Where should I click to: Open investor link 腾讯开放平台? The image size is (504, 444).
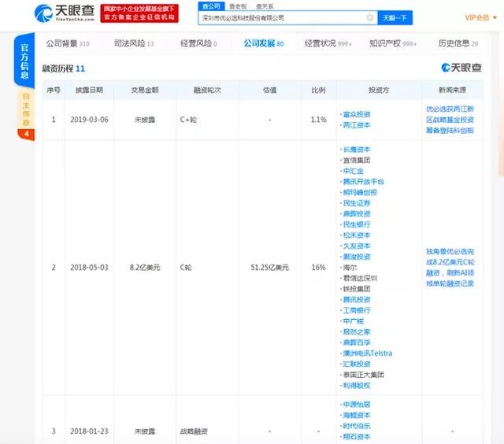pos(363,181)
